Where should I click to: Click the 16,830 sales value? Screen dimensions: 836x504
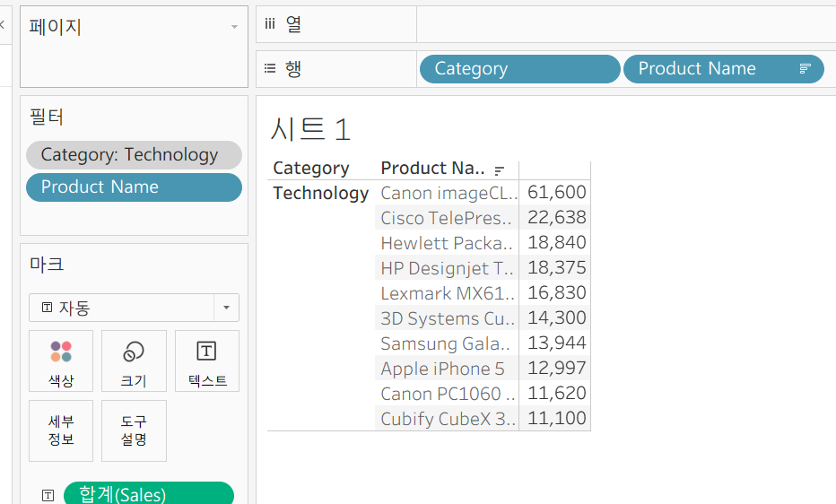[557, 292]
